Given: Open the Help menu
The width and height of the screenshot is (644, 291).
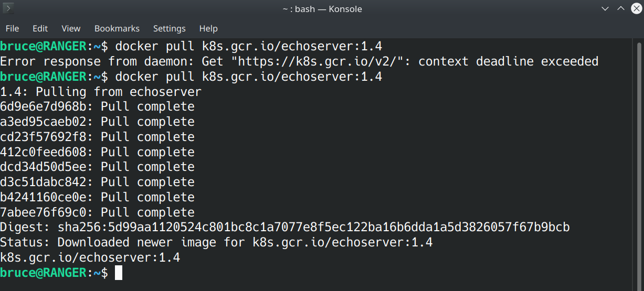Looking at the screenshot, I should click(208, 28).
